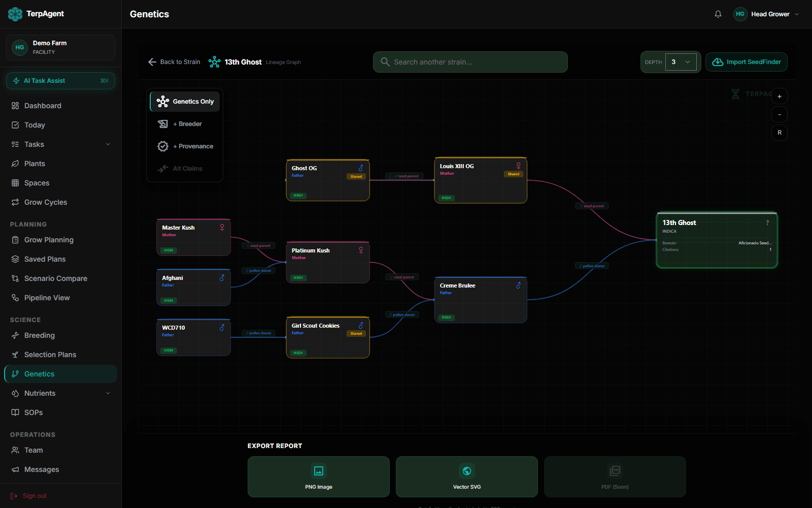Click the Import SeedFinder button

(746, 61)
